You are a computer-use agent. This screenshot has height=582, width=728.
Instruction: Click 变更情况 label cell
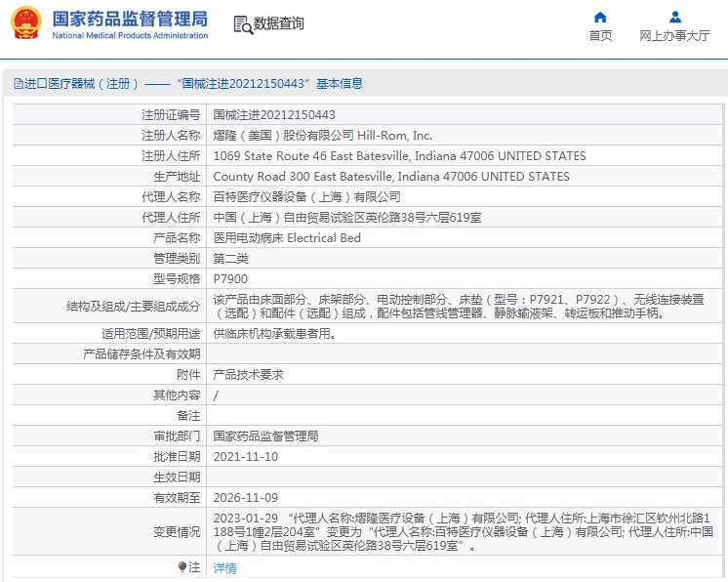109,531
